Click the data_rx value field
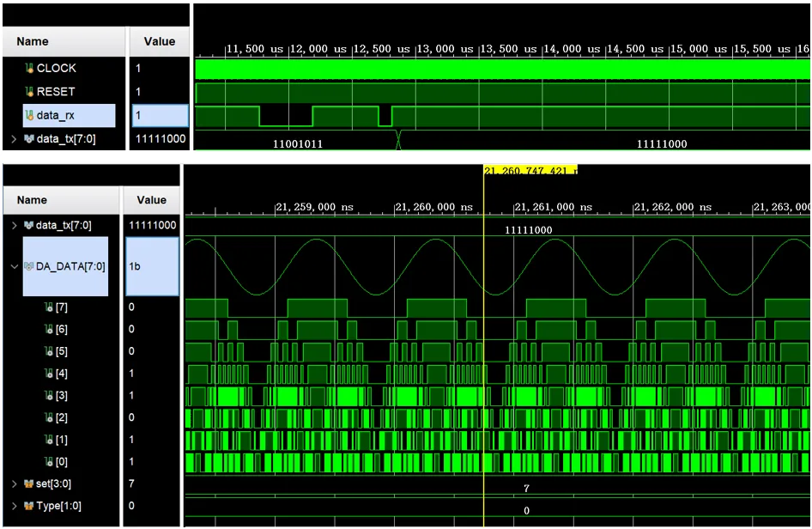This screenshot has height=529, width=812. (x=160, y=115)
